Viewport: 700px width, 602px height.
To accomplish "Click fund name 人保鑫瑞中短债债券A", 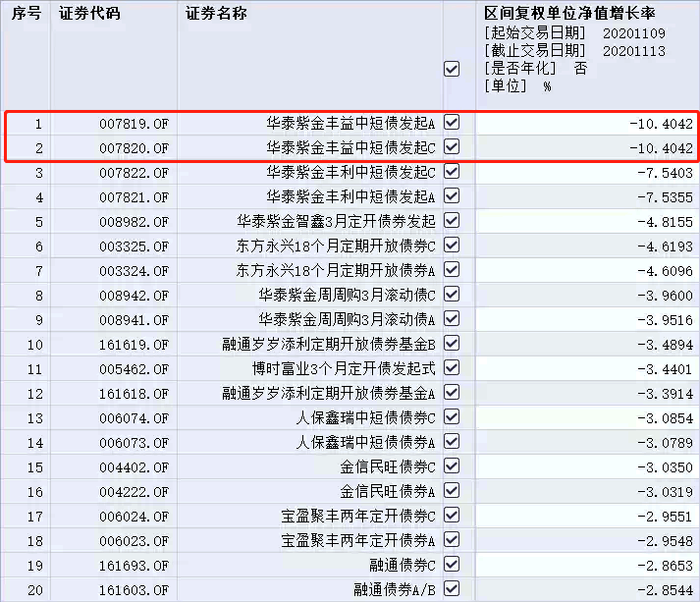I will pyautogui.click(x=365, y=442).
